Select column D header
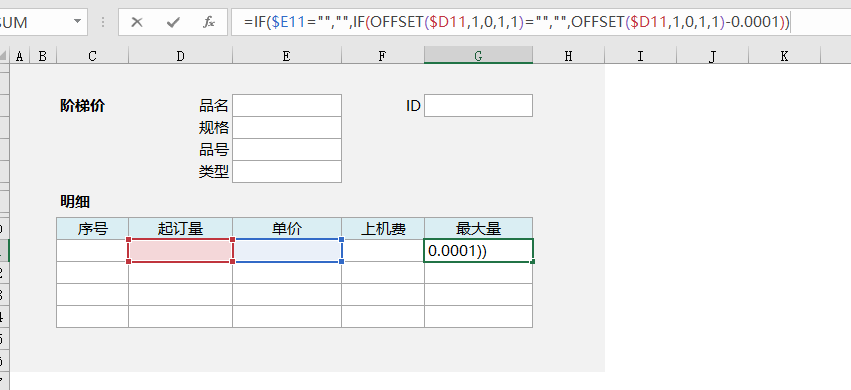Image resolution: width=851 pixels, height=390 pixels. [180, 55]
